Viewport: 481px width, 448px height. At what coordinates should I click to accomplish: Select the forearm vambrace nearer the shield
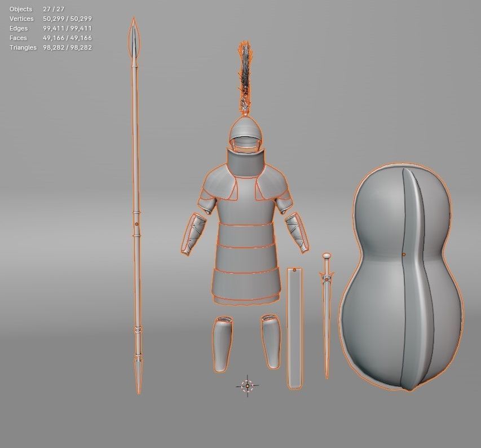[297, 233]
